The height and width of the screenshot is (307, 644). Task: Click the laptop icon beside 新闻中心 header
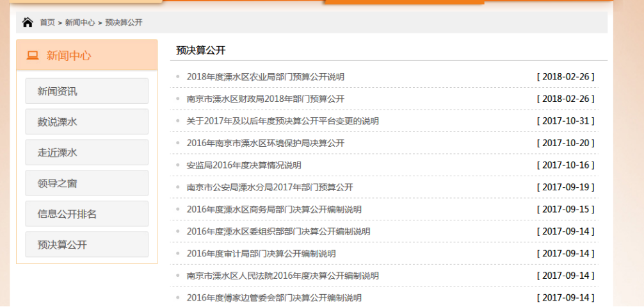click(33, 56)
